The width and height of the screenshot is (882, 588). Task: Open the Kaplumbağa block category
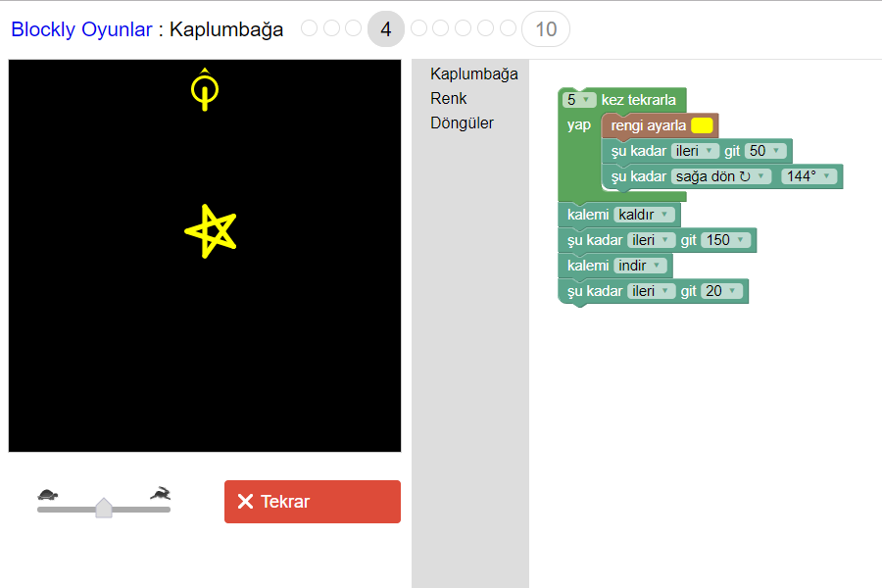pyautogui.click(x=473, y=73)
